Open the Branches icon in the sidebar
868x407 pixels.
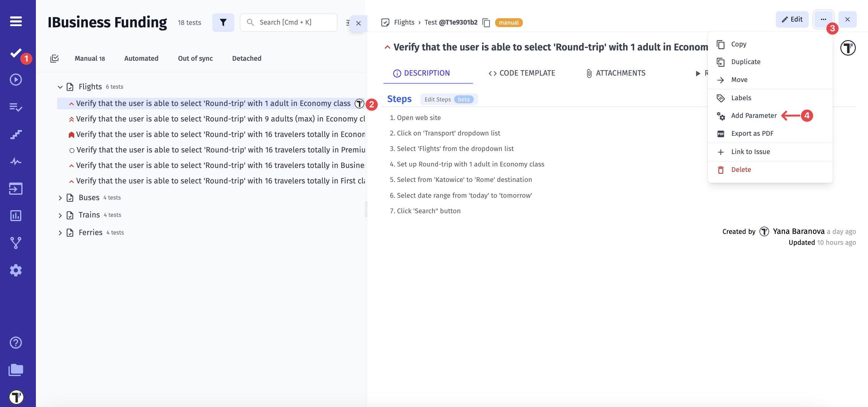pyautogui.click(x=16, y=242)
